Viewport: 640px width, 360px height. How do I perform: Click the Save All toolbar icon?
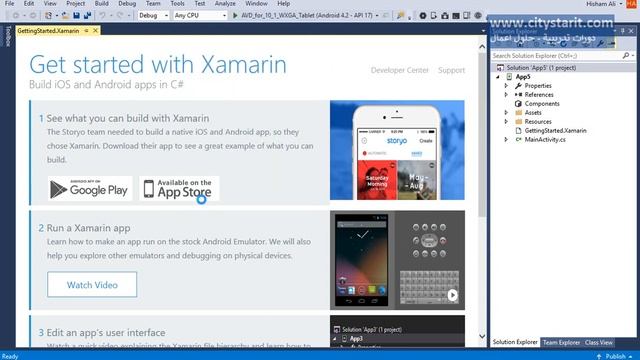tap(87, 16)
